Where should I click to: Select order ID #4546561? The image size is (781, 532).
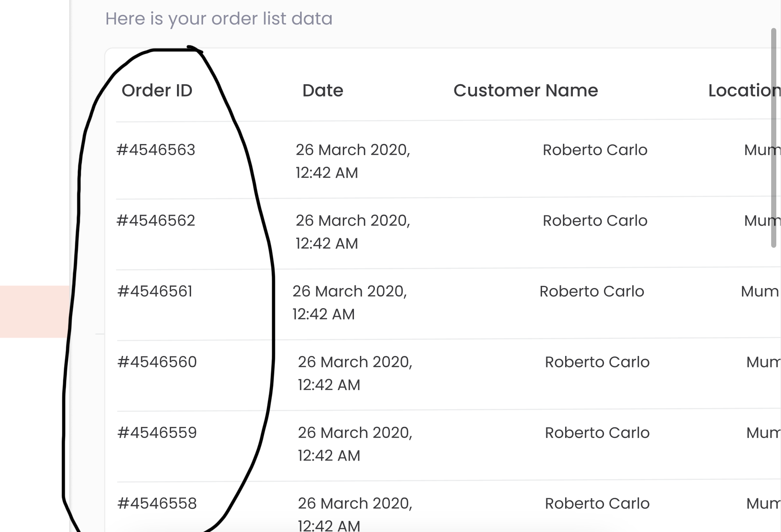point(155,291)
